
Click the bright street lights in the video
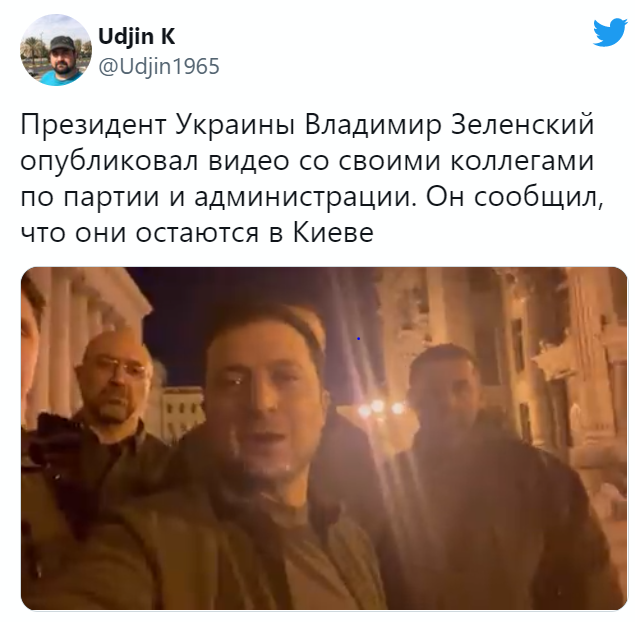pyautogui.click(x=380, y=408)
